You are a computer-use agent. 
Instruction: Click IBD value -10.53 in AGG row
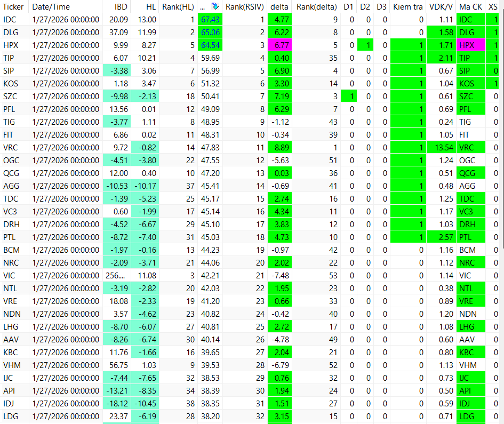117,186
